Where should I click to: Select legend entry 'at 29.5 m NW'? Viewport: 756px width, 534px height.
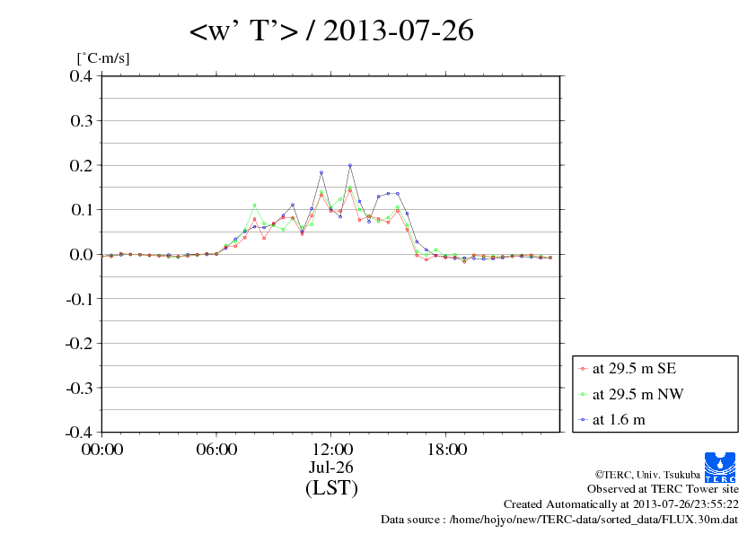click(x=637, y=394)
